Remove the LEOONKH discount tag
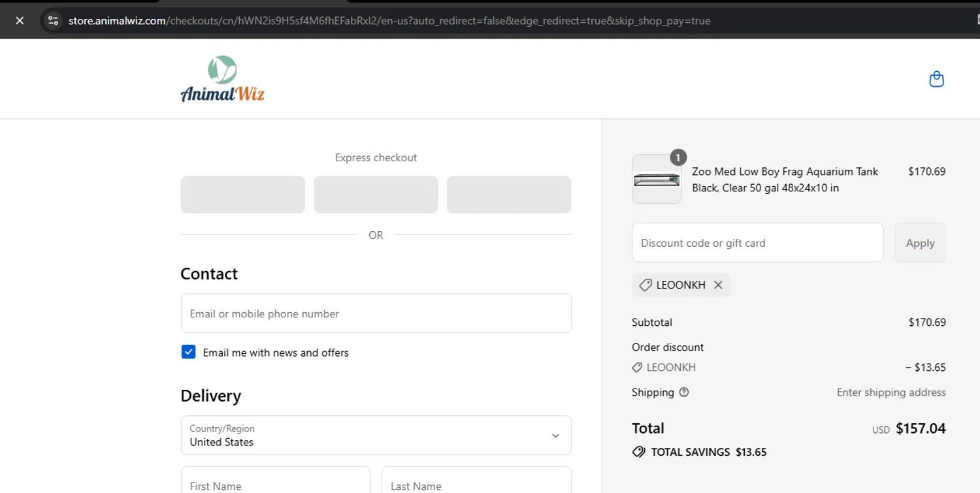The image size is (980, 493). [718, 285]
